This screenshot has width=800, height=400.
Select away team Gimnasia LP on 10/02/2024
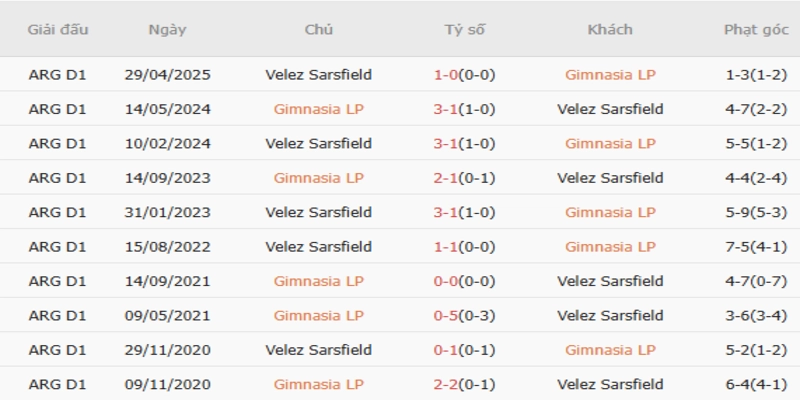point(610,143)
